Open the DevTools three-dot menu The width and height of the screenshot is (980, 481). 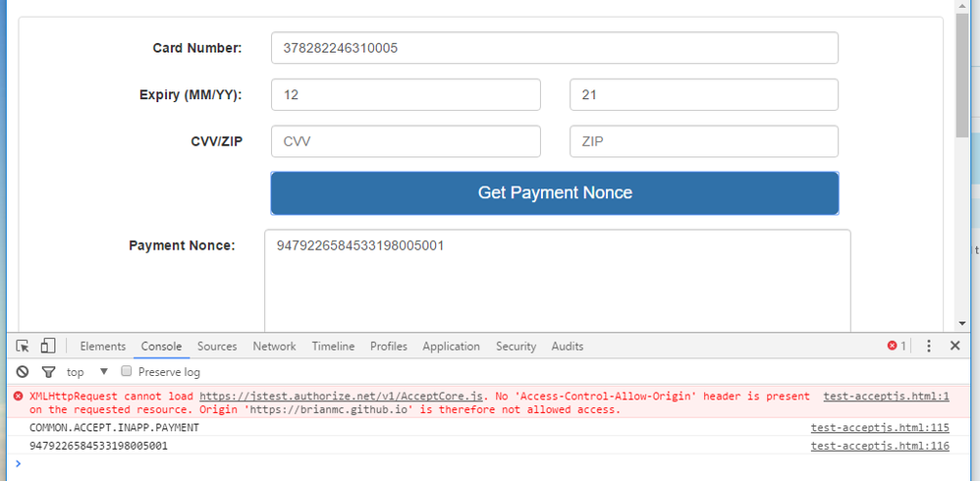(929, 347)
